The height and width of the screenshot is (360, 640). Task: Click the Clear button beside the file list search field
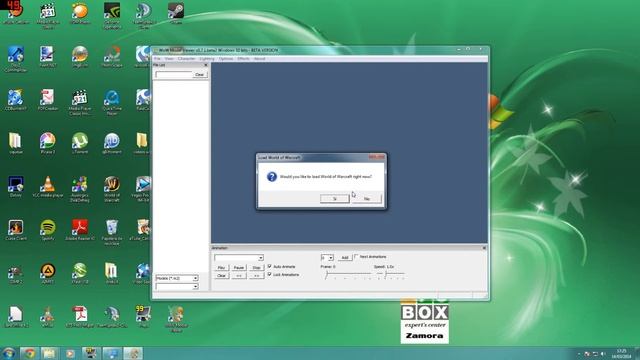(x=200, y=75)
